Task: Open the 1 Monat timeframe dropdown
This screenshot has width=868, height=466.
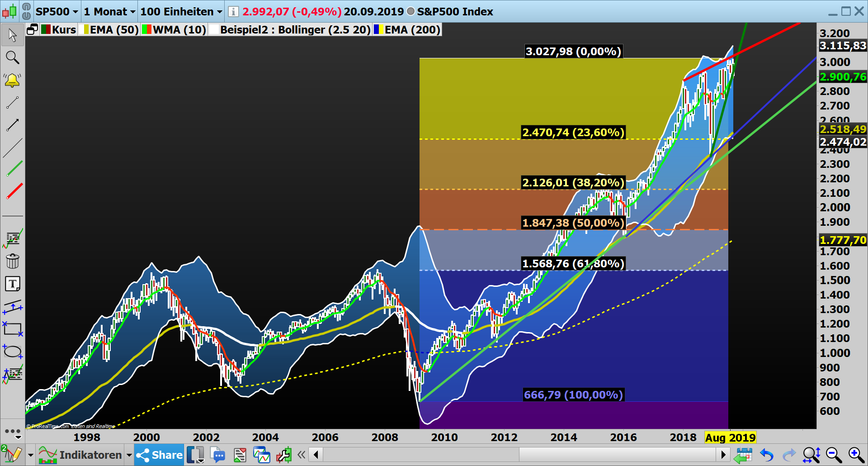Action: coord(108,12)
